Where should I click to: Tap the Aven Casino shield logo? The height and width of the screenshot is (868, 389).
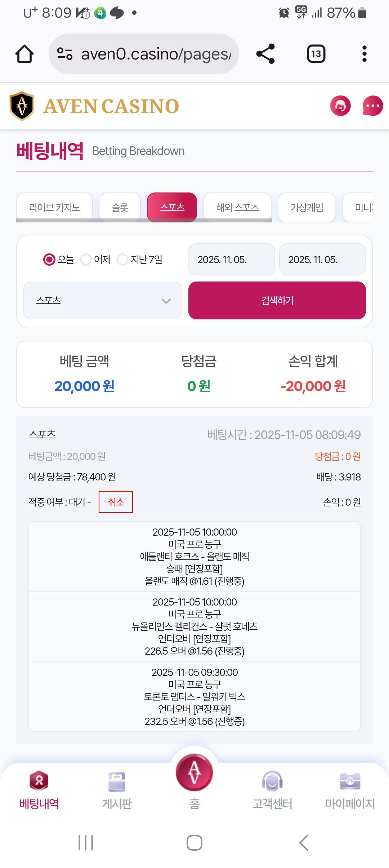point(22,106)
